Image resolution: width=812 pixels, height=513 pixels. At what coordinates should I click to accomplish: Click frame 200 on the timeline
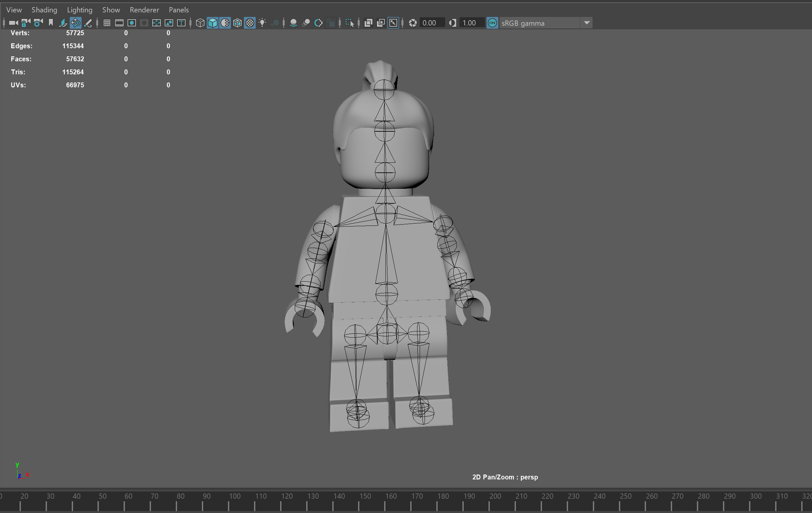click(495, 496)
